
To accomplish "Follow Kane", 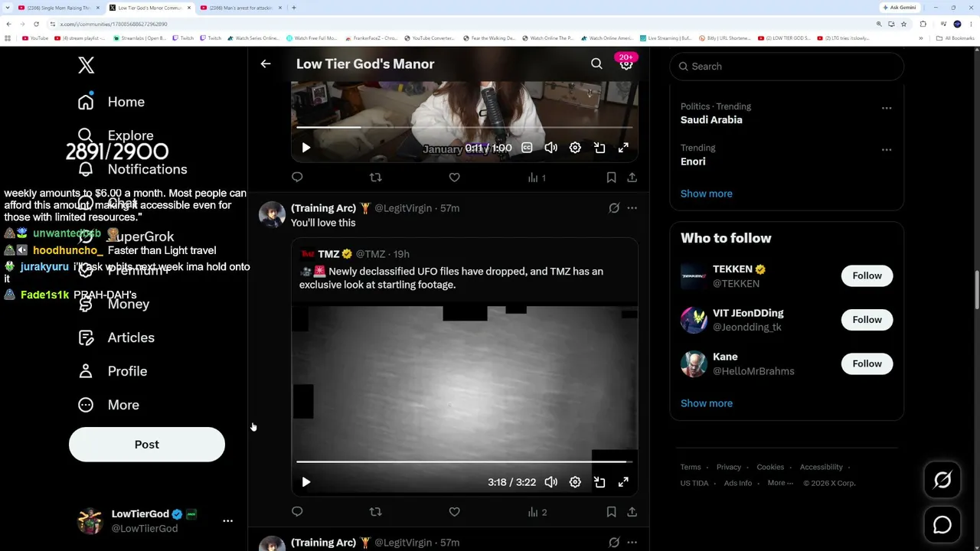I will (x=867, y=364).
